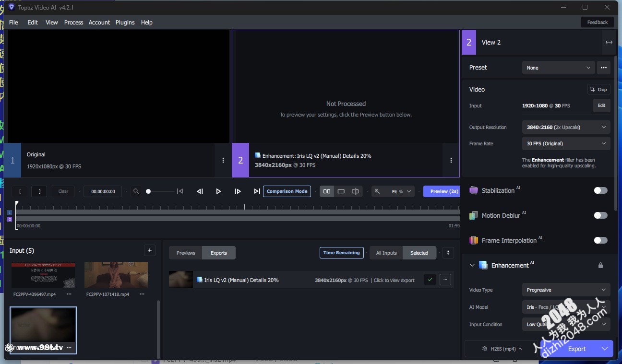Open the Process menu
The image size is (622, 364).
pos(73,22)
